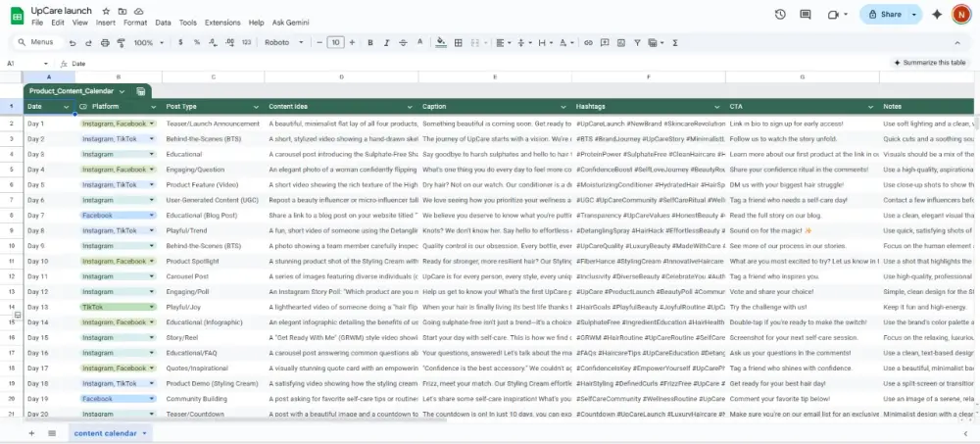The width and height of the screenshot is (980, 444).
Task: Open the Insert menu
Action: [x=105, y=23]
